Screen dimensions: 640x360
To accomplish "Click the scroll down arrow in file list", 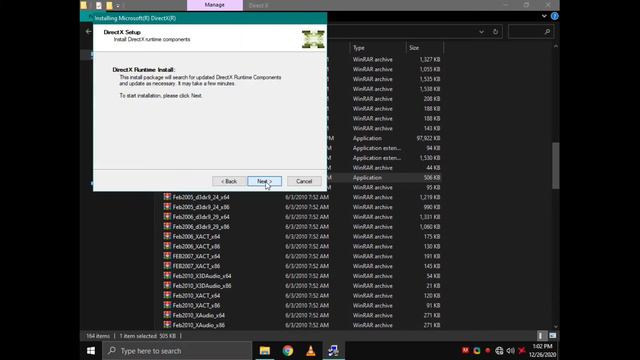I will click(556, 327).
